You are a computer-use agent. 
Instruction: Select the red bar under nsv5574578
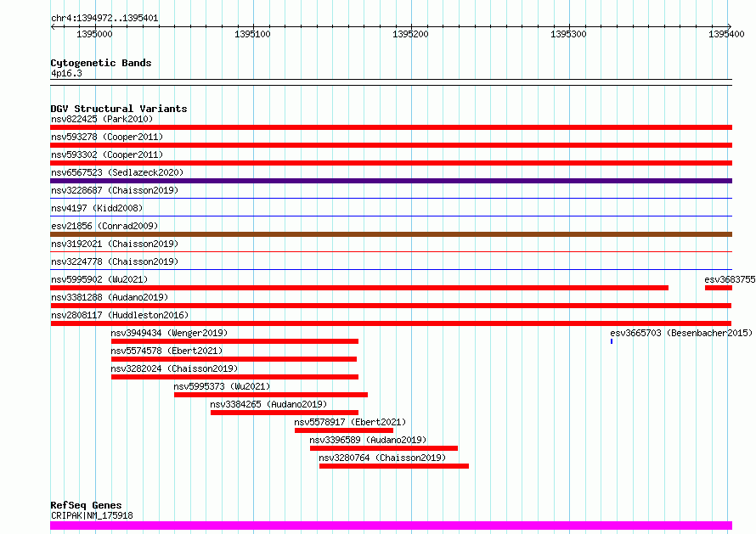(x=234, y=359)
